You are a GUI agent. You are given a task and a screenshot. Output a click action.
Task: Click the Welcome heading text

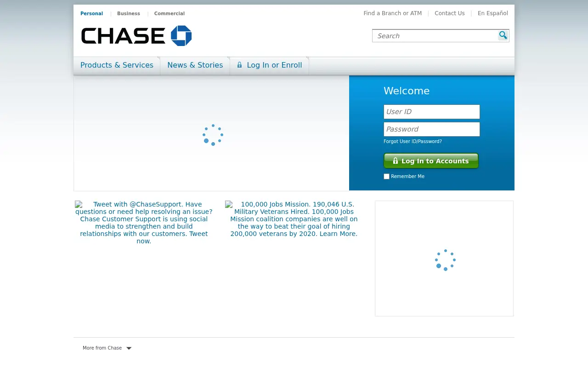click(x=407, y=91)
